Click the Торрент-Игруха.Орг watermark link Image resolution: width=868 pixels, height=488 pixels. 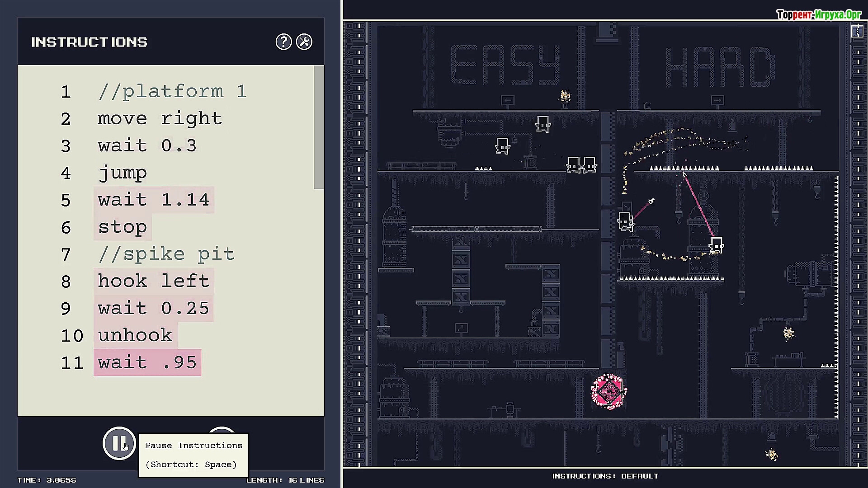coord(819,15)
